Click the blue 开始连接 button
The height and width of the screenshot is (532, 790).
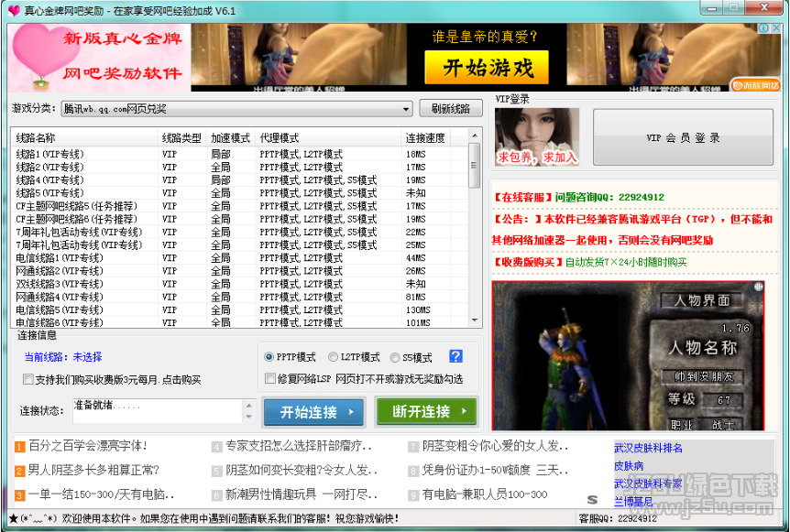pos(313,412)
